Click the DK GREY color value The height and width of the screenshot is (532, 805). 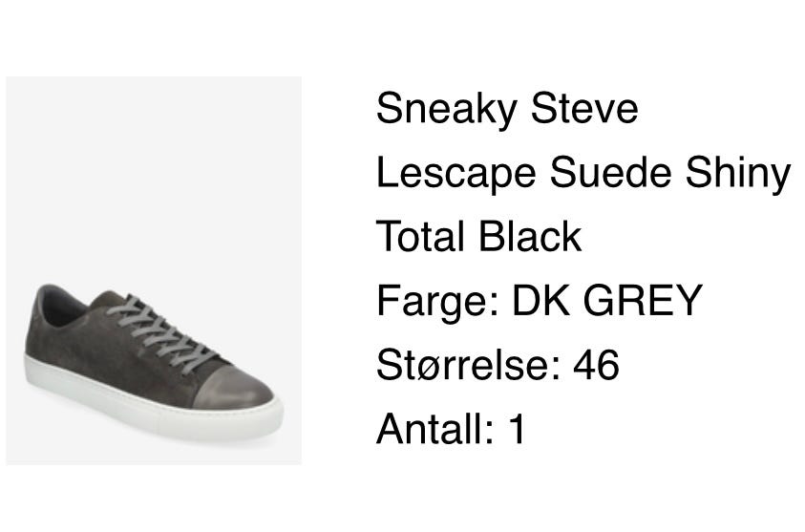pyautogui.click(x=607, y=300)
